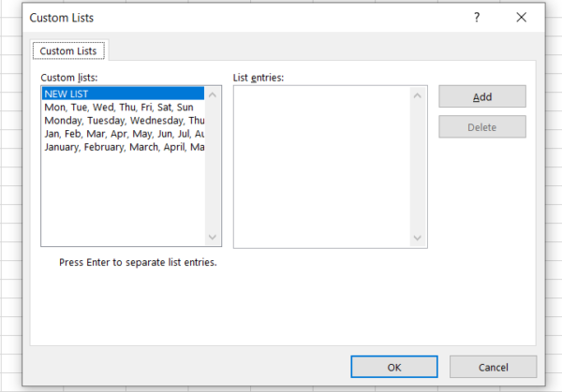
Task: Click Custom lists scroll down arrow
Action: pyautogui.click(x=213, y=239)
